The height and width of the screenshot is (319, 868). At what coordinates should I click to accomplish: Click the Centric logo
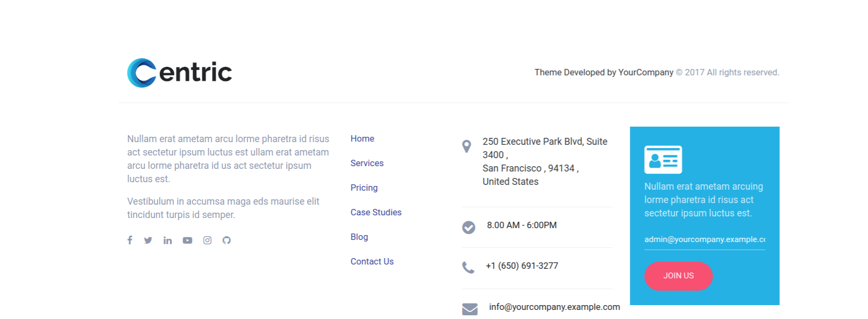[179, 73]
